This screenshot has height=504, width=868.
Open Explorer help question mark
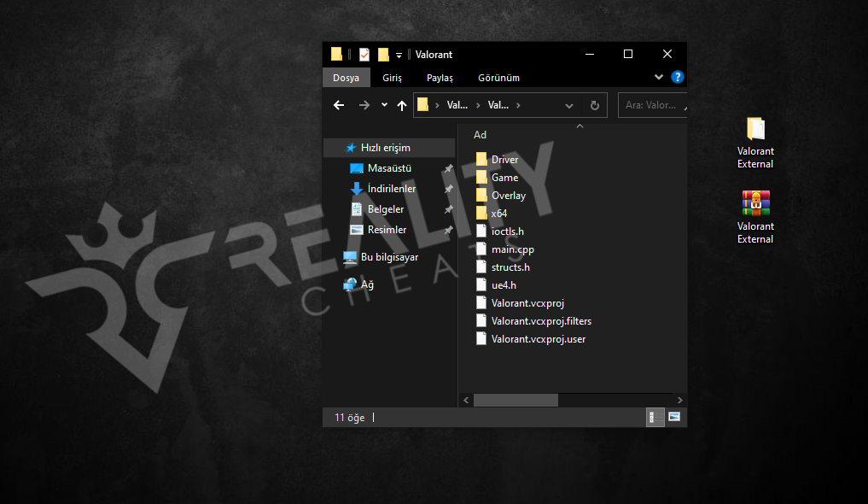(x=677, y=77)
